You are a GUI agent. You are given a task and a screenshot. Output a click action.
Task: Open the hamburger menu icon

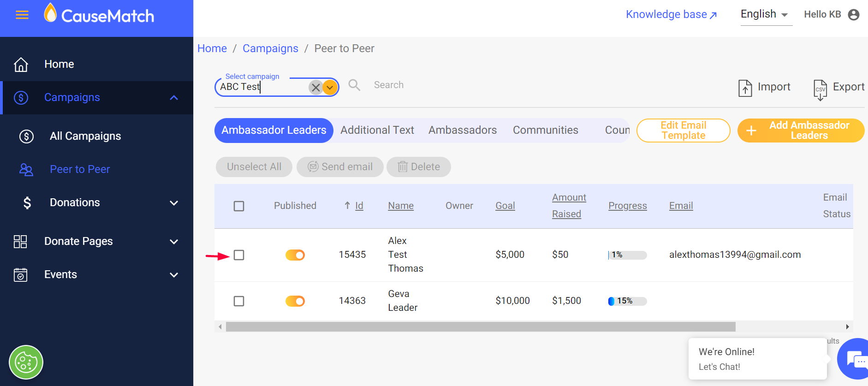[22, 15]
